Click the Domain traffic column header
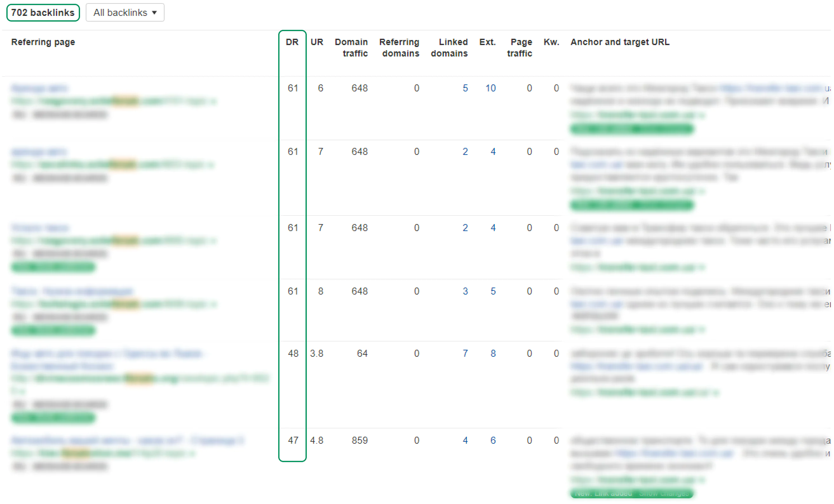The image size is (834, 504). [x=351, y=47]
